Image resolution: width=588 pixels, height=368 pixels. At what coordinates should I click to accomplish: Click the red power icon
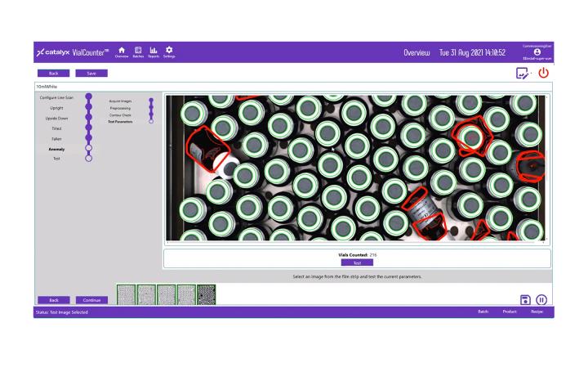(543, 73)
